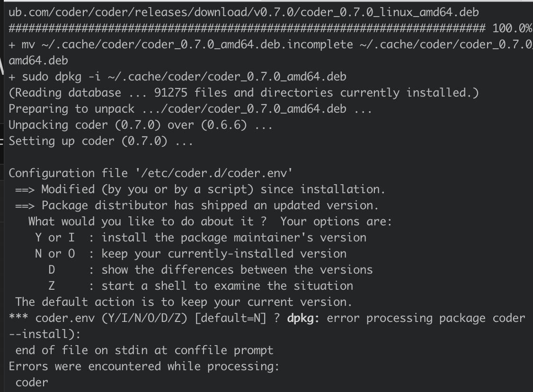Click the coder_0.7.0_linux_amd64.deb download URL
The width and height of the screenshot is (533, 392).
243,13
